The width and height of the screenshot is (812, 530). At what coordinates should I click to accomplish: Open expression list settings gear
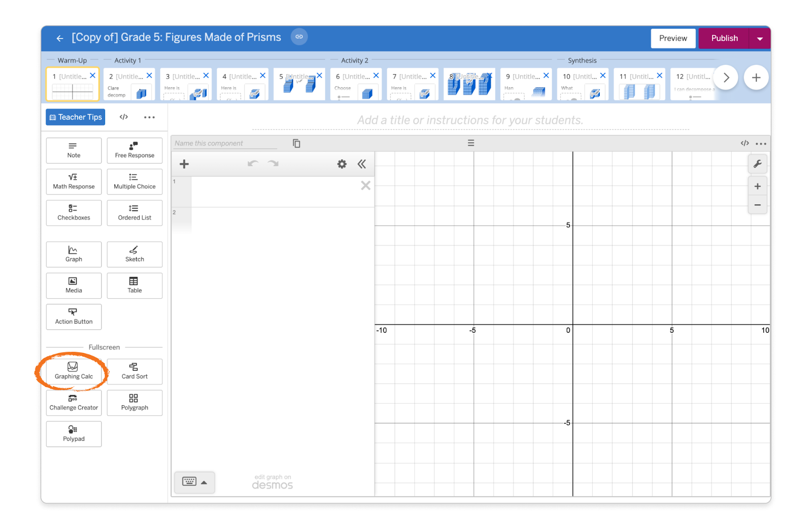(342, 164)
